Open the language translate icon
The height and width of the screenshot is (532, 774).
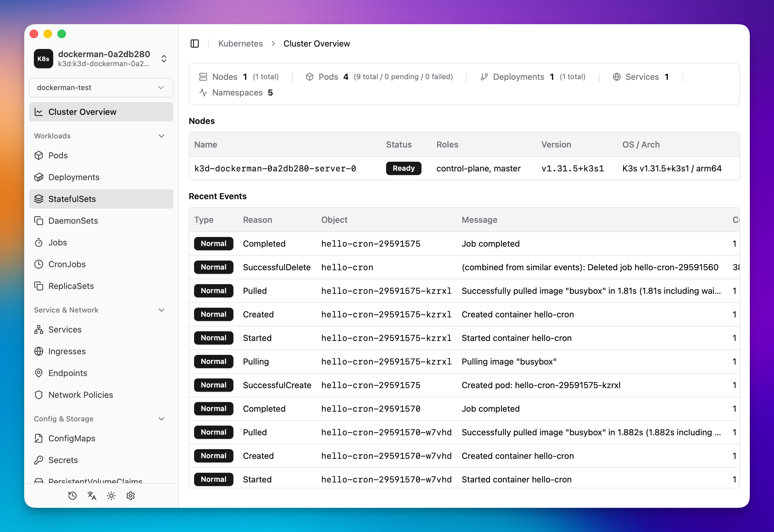tap(92, 496)
